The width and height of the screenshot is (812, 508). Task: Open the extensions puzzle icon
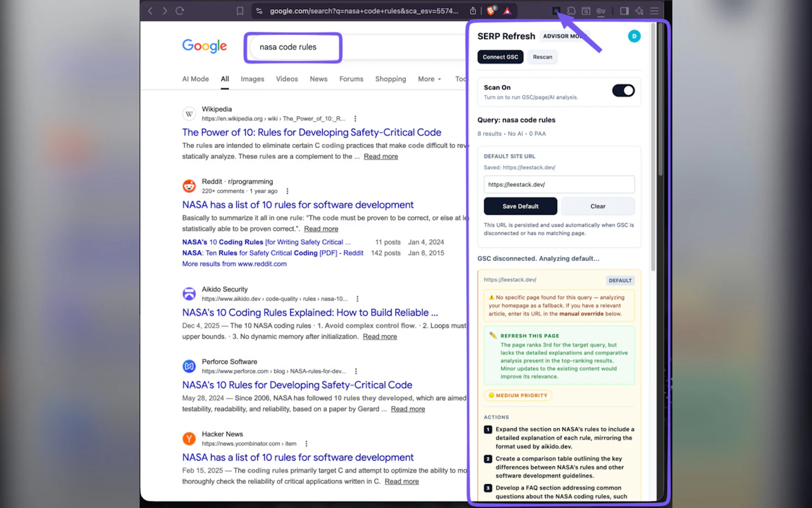(x=571, y=11)
